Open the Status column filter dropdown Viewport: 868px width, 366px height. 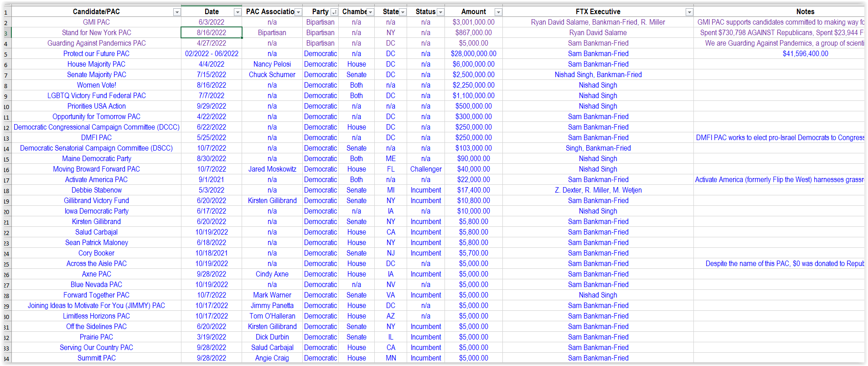440,12
